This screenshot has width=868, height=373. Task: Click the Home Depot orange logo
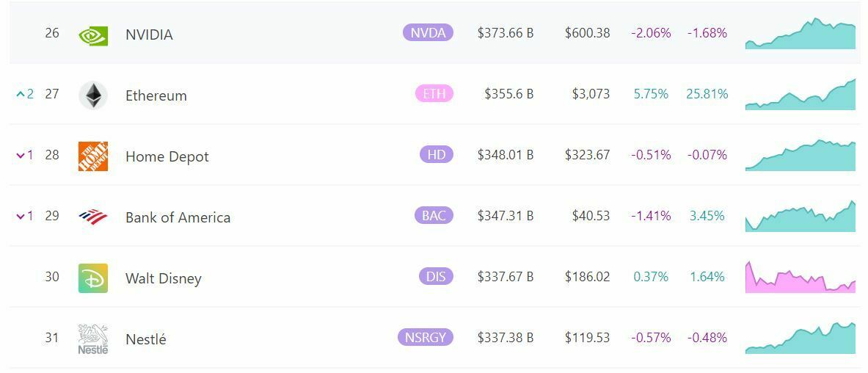tap(93, 156)
